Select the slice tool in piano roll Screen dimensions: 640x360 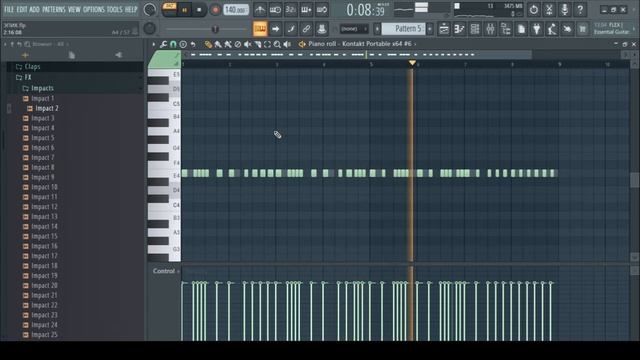coord(257,44)
